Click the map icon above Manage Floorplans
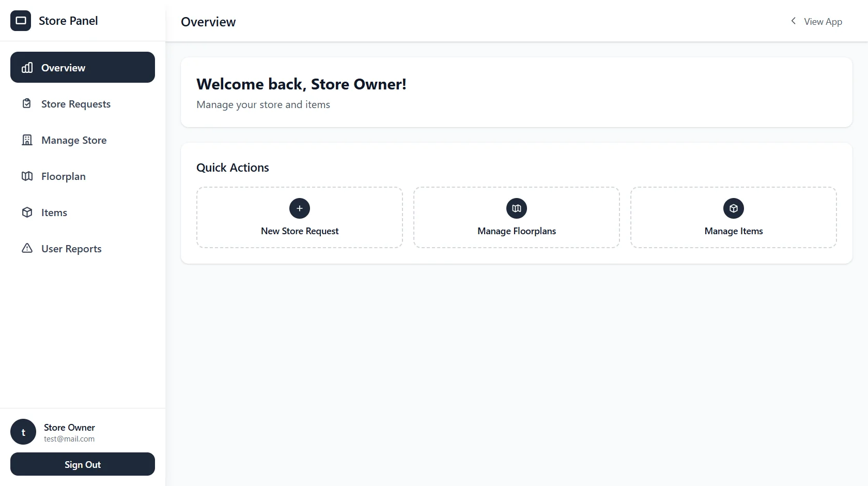Screen dimensions: 868x486 point(517,208)
